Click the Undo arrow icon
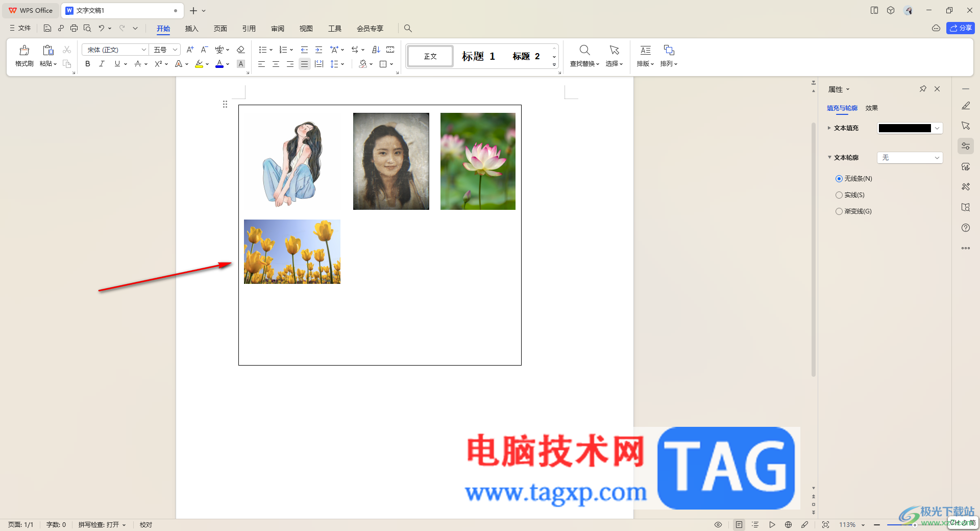 101,28
